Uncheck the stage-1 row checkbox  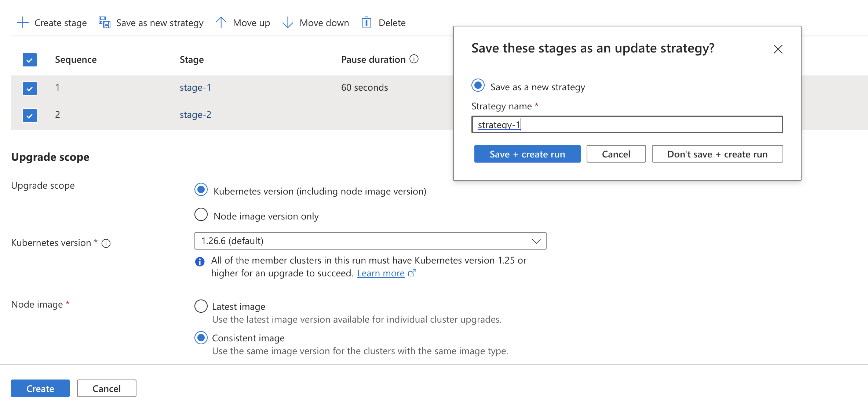tap(30, 88)
